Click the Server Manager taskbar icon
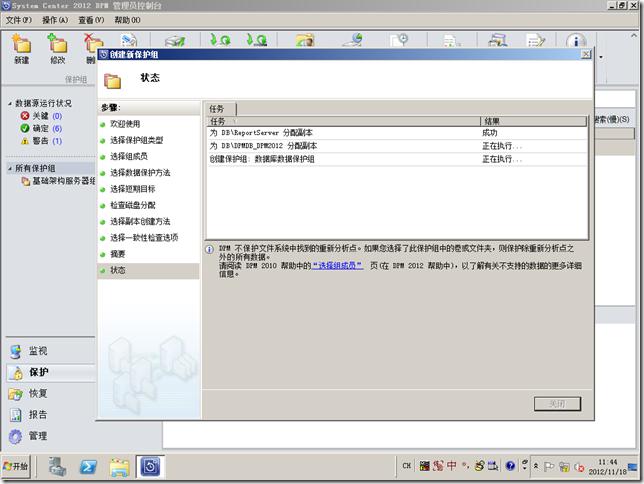Viewport: 644px width, 484px height. tap(57, 466)
